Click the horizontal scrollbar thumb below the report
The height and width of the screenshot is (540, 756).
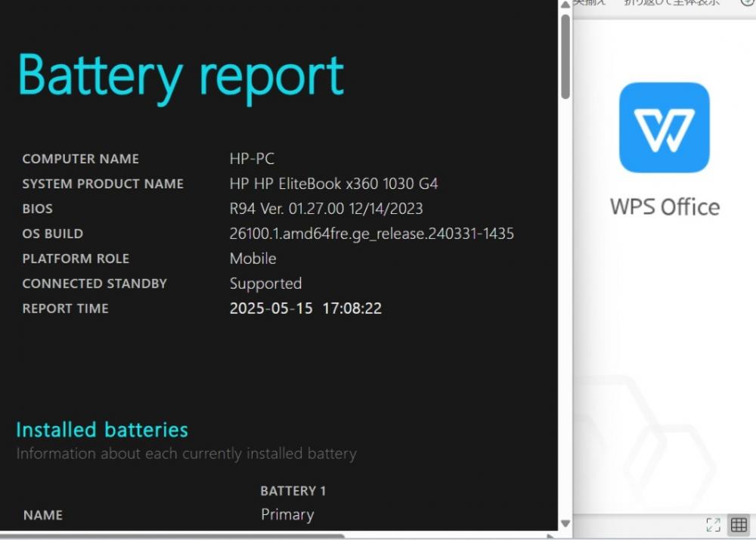click(x=172, y=535)
